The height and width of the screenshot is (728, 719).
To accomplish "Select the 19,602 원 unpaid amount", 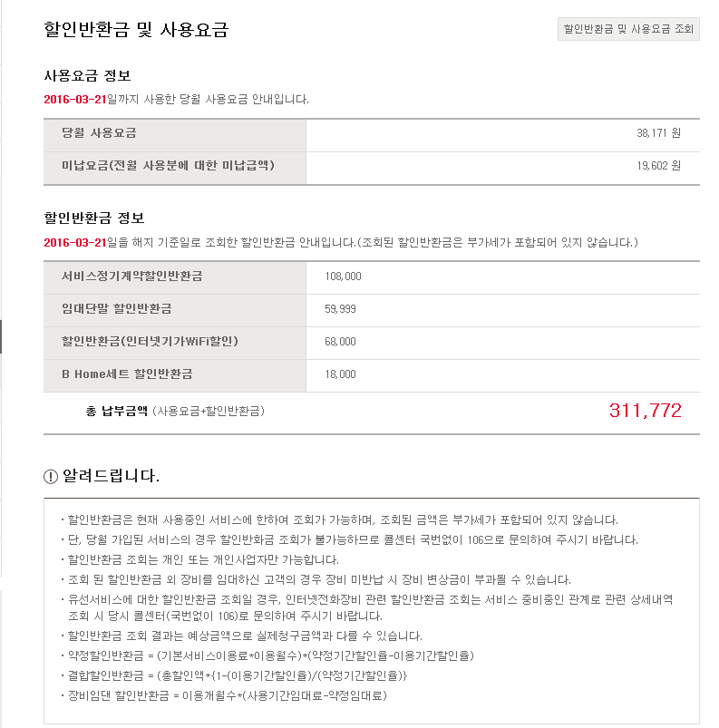I will coord(658,166).
